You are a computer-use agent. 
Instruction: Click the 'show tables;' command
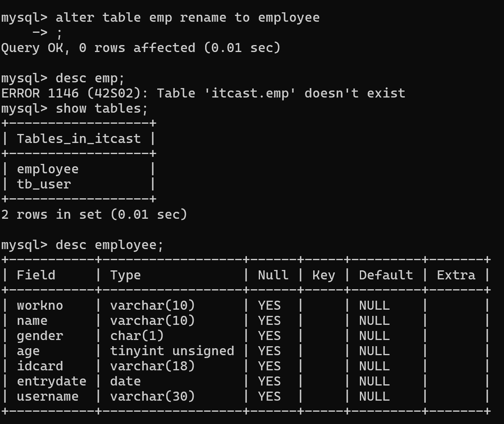[x=102, y=108]
